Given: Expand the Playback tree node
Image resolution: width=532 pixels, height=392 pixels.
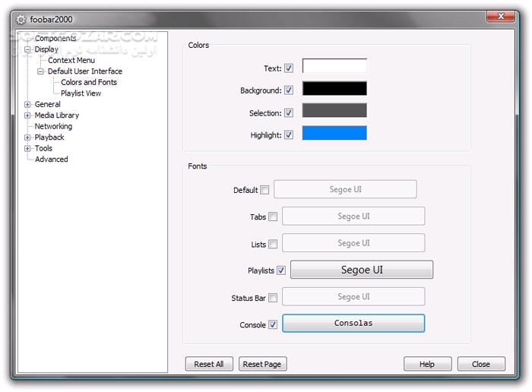Looking at the screenshot, I should tap(28, 138).
